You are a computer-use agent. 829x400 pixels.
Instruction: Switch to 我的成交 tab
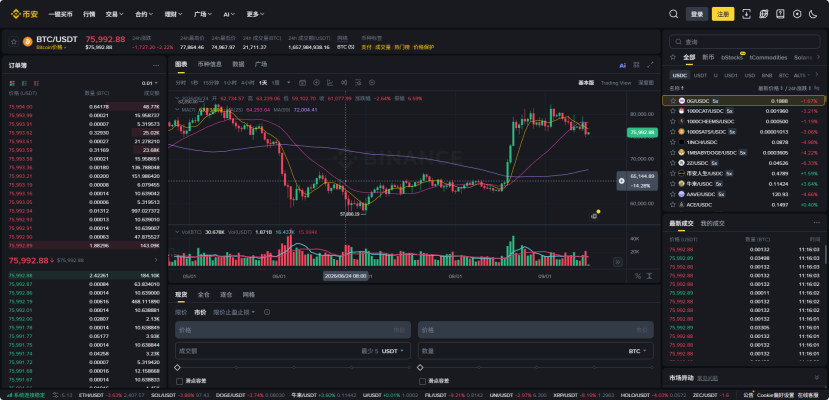[x=713, y=223]
